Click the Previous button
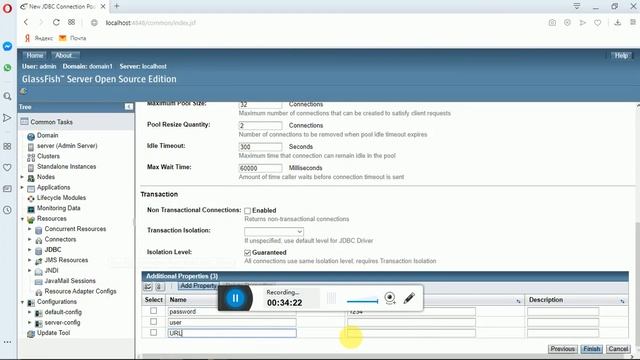The height and width of the screenshot is (360, 640). pyautogui.click(x=562, y=349)
